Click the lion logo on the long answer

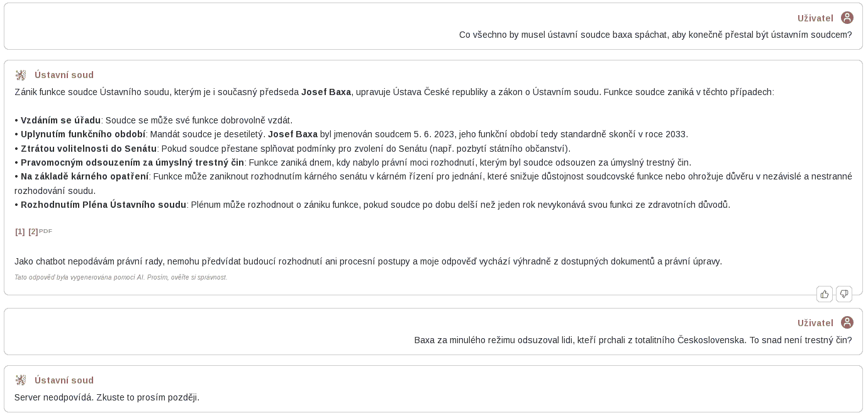point(21,75)
